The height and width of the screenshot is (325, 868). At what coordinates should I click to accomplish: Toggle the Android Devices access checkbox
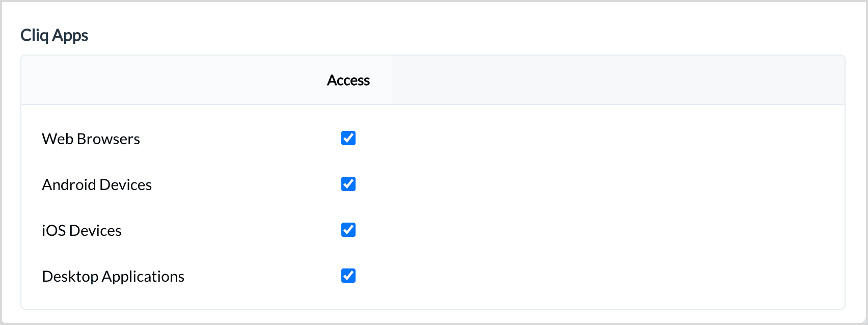point(348,184)
